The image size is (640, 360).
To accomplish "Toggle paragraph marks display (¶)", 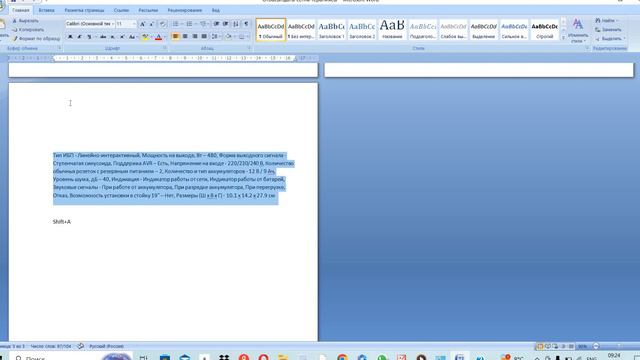I will pyautogui.click(x=246, y=24).
